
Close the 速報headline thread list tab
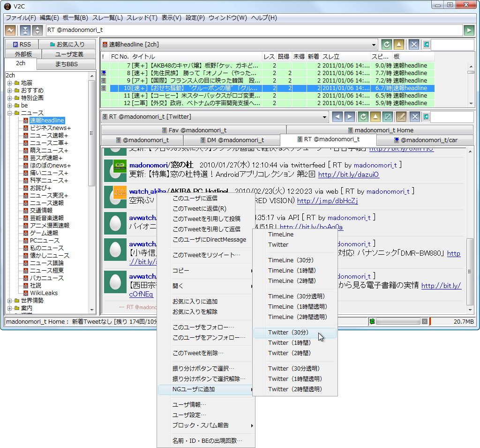tap(414, 45)
